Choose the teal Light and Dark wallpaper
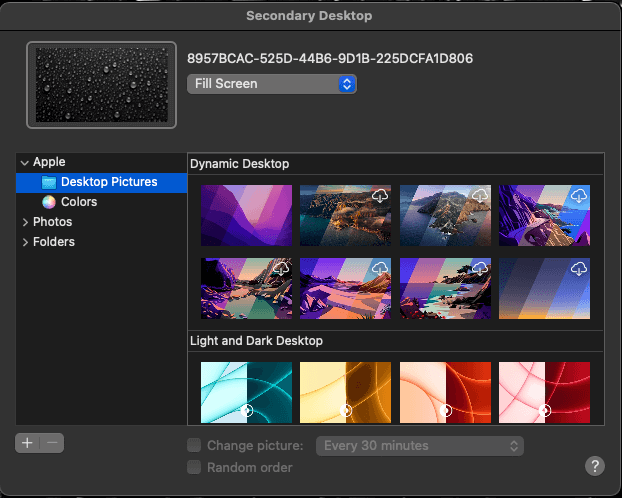 coord(246,392)
